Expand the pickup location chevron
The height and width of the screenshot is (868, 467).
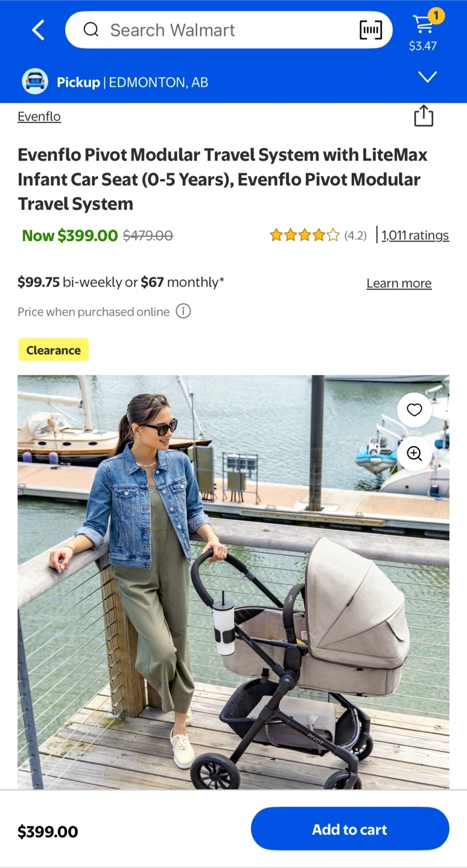tap(428, 77)
